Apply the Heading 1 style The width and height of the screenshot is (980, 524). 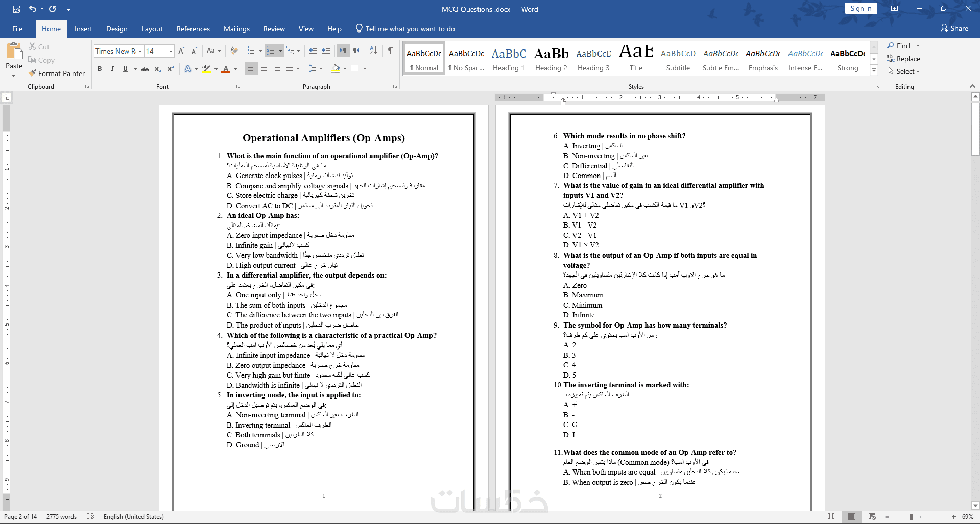(x=509, y=59)
